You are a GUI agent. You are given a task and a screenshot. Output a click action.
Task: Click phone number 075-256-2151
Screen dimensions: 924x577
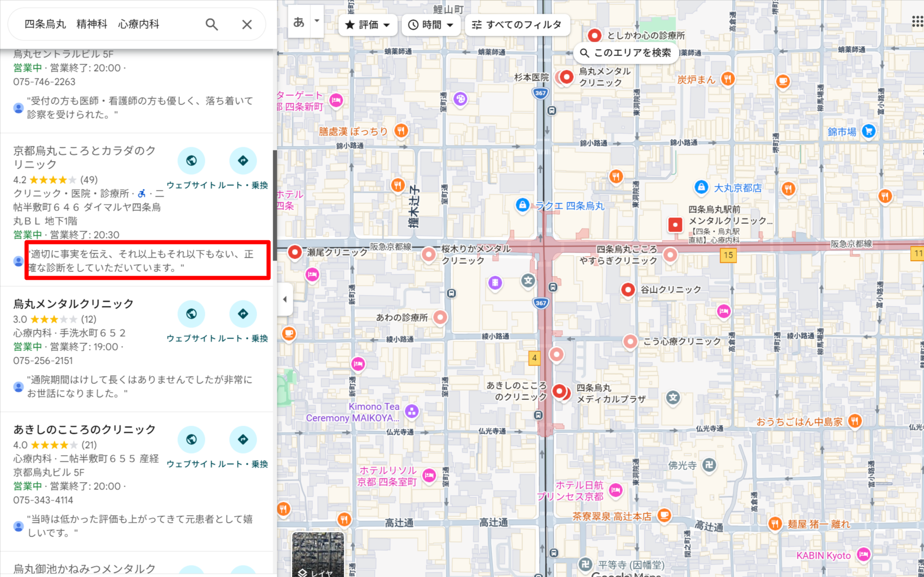[43, 361]
